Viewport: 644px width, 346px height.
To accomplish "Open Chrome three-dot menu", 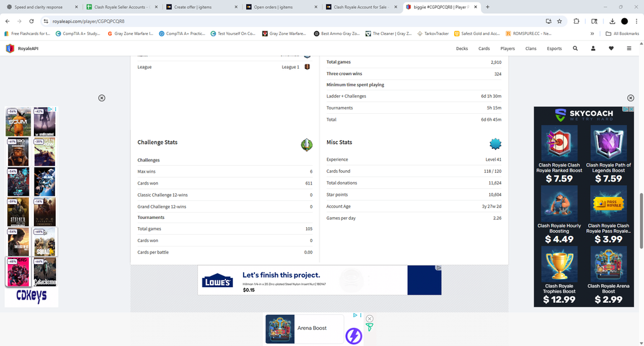I will coord(636,21).
